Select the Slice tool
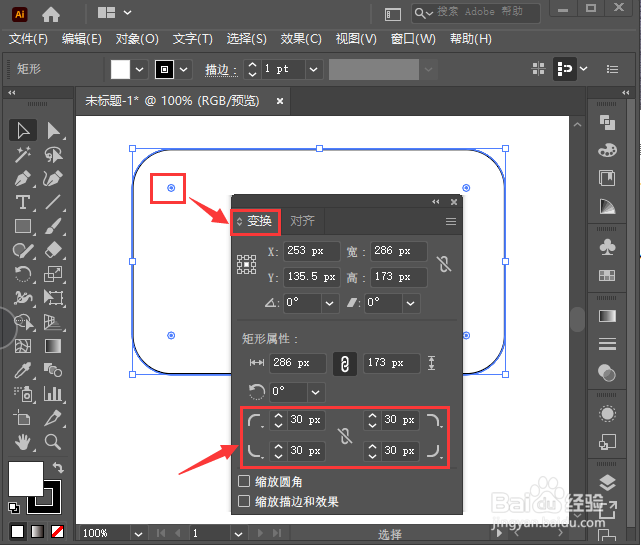The width and height of the screenshot is (641, 545). [x=54, y=418]
